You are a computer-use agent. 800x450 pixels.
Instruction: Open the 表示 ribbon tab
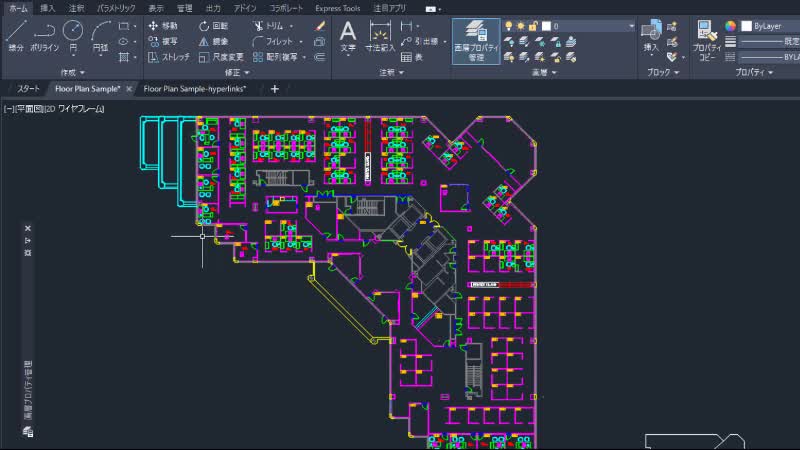[156, 9]
